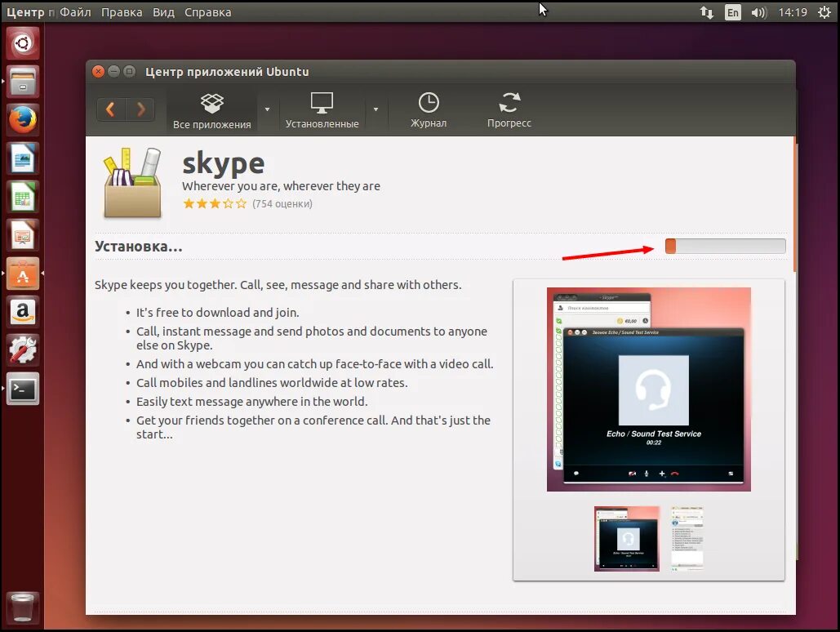The height and width of the screenshot is (632, 840).
Task: Click the installation progress bar
Action: (726, 246)
